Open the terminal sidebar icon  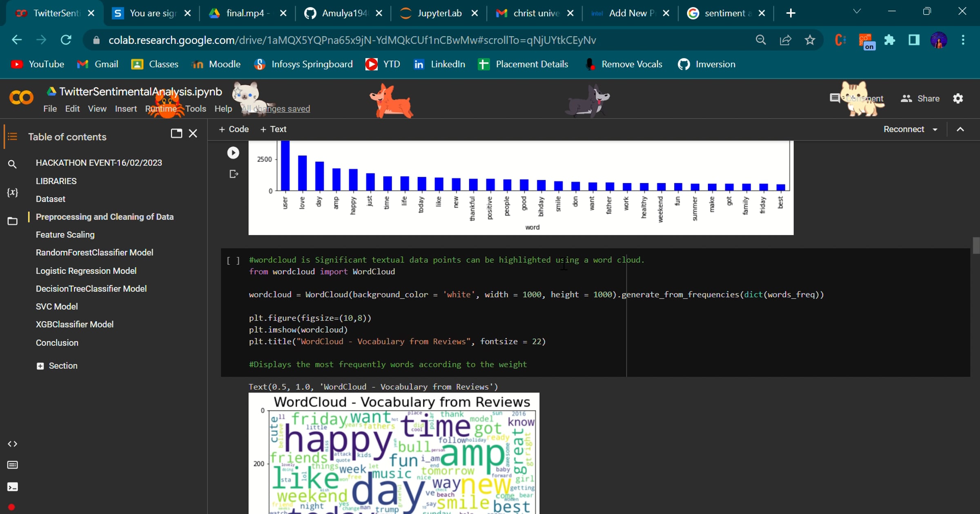[x=12, y=487]
